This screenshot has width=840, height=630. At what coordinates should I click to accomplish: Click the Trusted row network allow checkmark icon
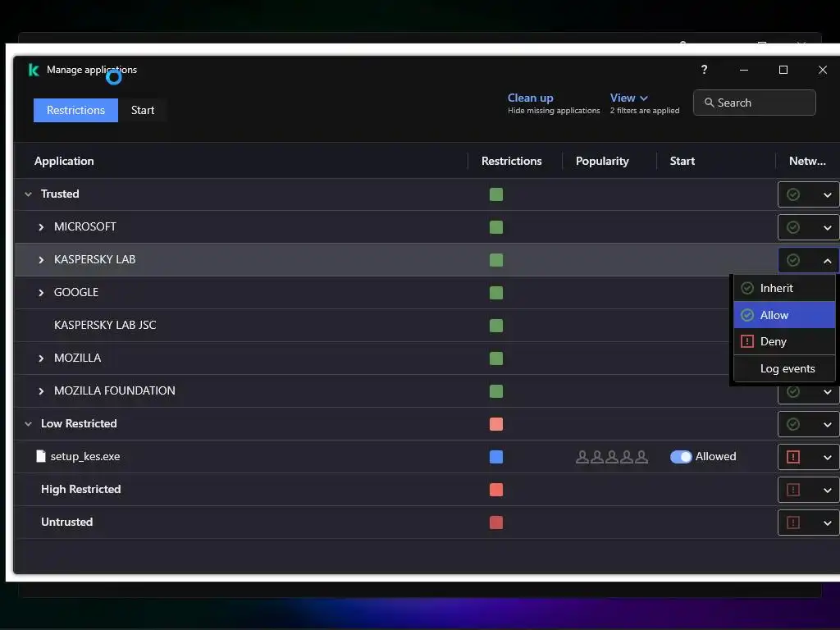click(x=793, y=194)
